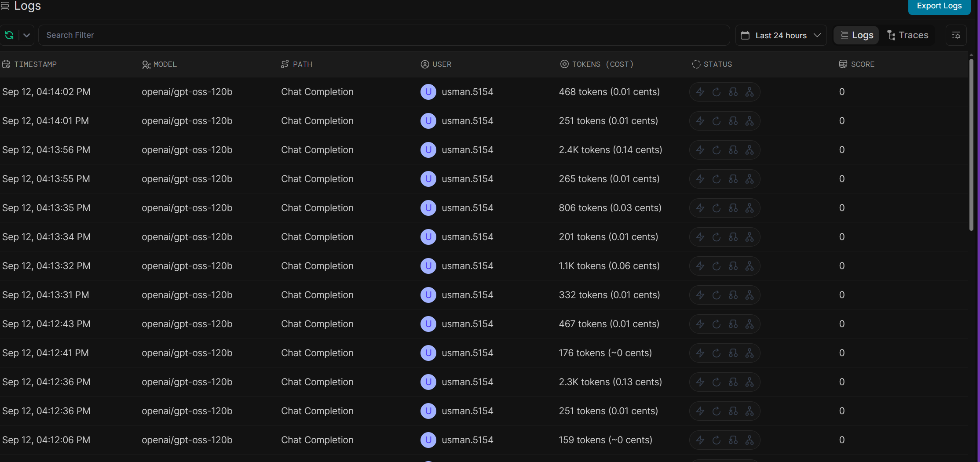Image resolution: width=980 pixels, height=462 pixels.
Task: Open the column settings icon beside Traces
Action: [956, 35]
